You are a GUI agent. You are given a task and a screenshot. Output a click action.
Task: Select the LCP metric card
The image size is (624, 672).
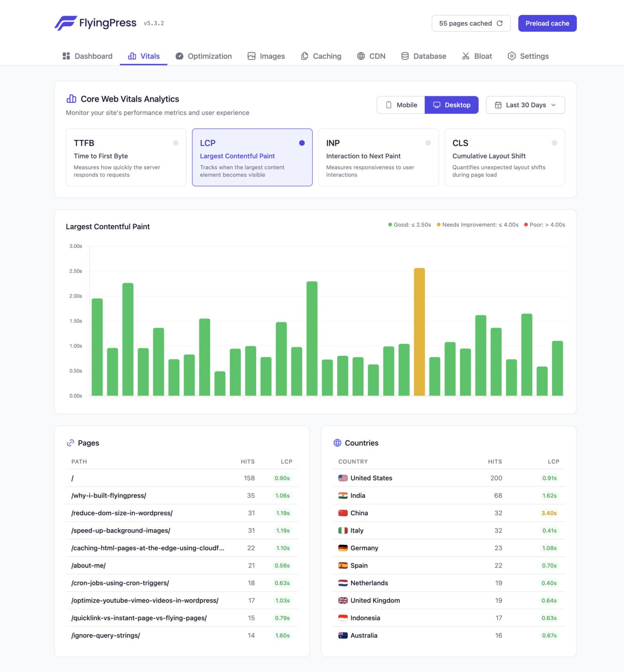(252, 157)
